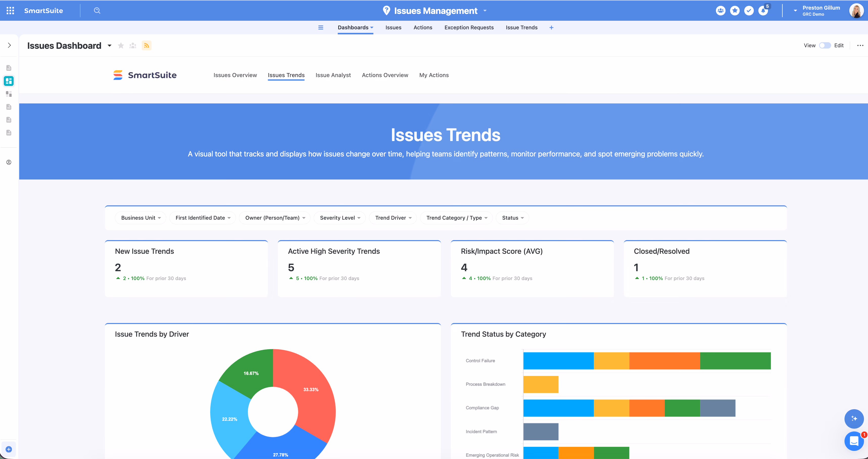Click the search magnifier icon
The height and width of the screenshot is (459, 868).
click(x=97, y=10)
